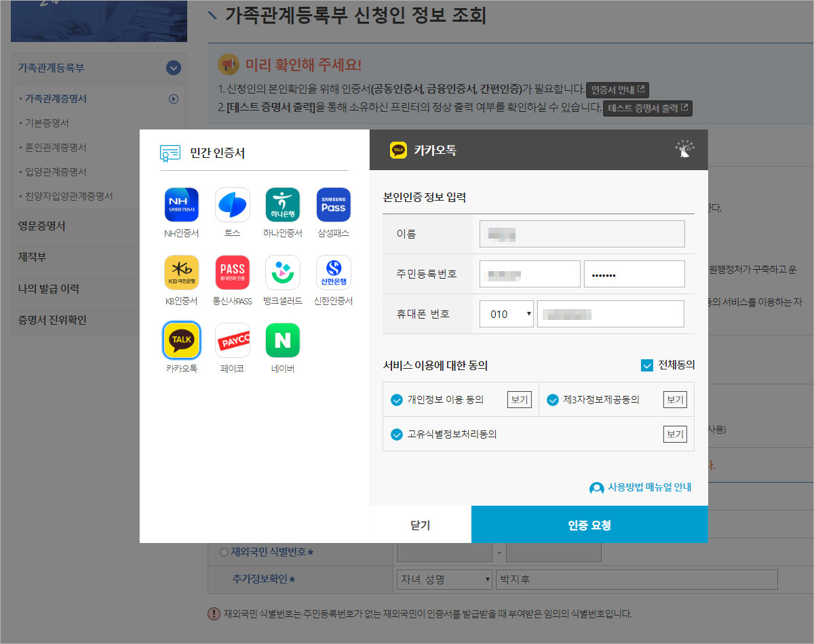
Task: Click the first 재외국민 식별번호 input box
Action: [444, 552]
